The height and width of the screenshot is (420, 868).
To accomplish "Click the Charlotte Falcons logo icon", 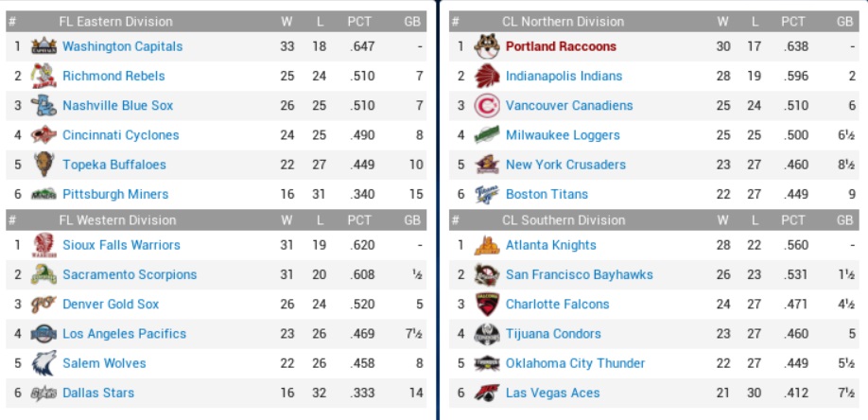I will pyautogui.click(x=486, y=305).
